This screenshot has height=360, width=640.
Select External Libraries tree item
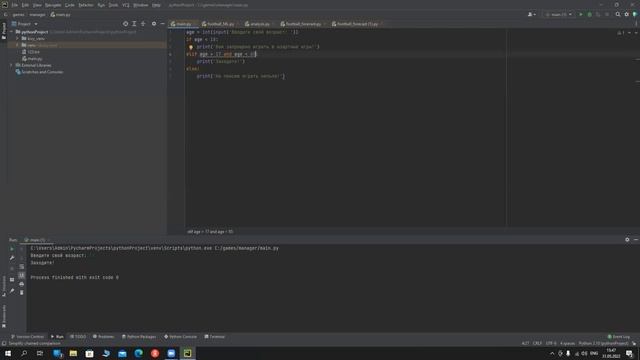pyautogui.click(x=33, y=65)
